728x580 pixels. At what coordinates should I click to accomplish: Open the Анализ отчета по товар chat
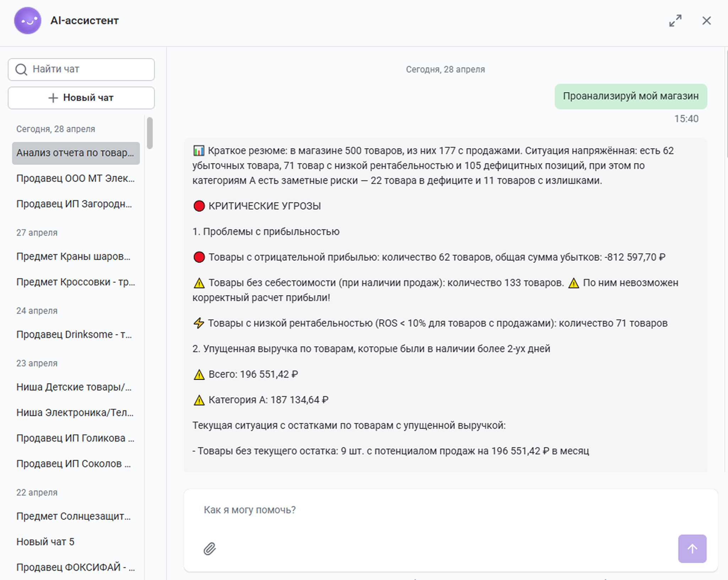(76, 153)
